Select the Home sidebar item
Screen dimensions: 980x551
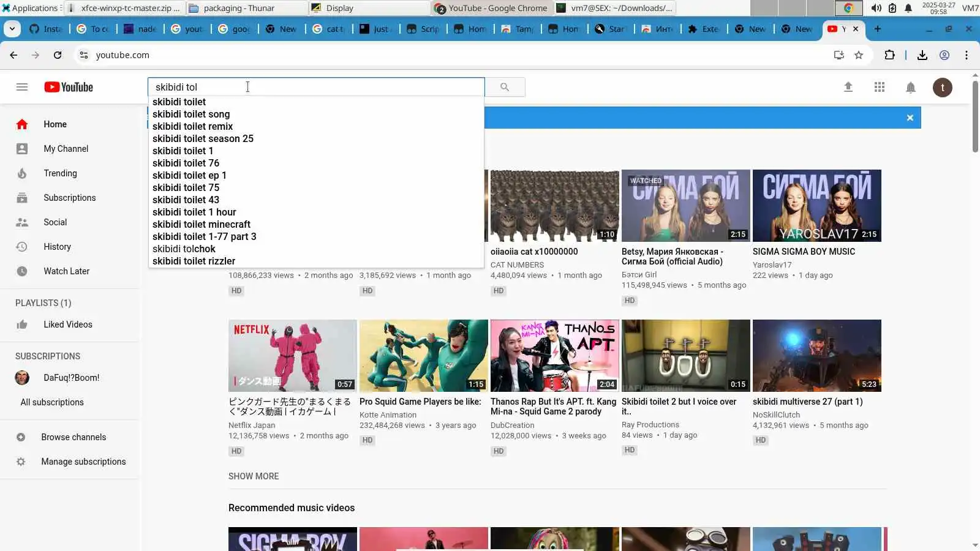click(70, 124)
